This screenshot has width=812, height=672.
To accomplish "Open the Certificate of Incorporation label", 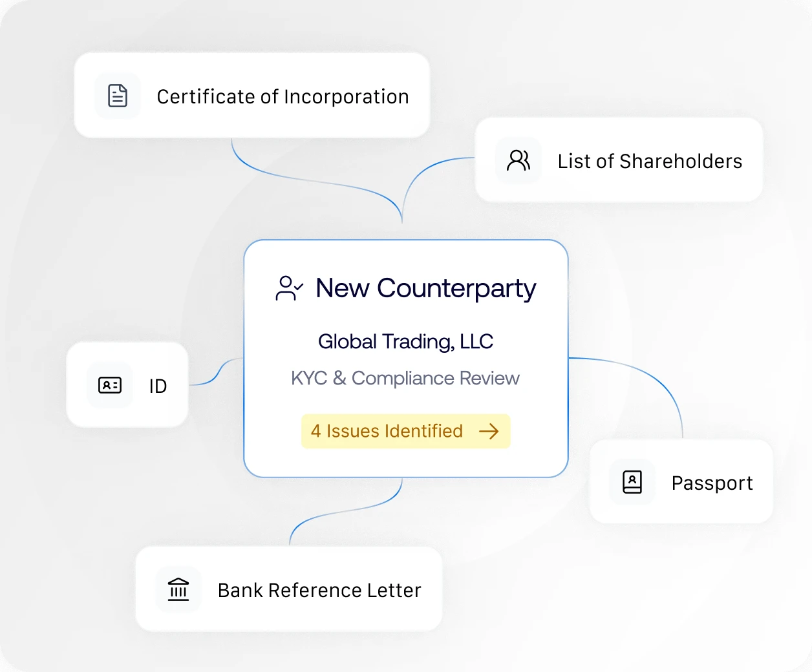I will click(x=283, y=97).
